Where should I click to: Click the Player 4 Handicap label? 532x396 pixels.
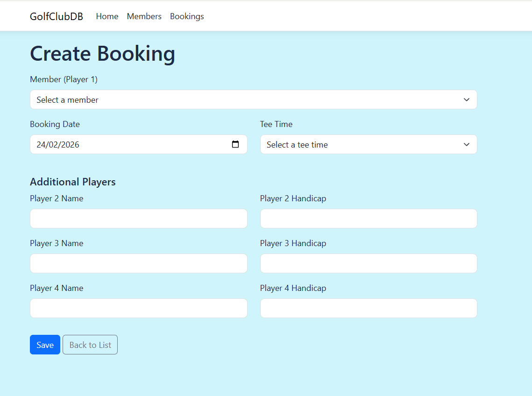(x=293, y=288)
